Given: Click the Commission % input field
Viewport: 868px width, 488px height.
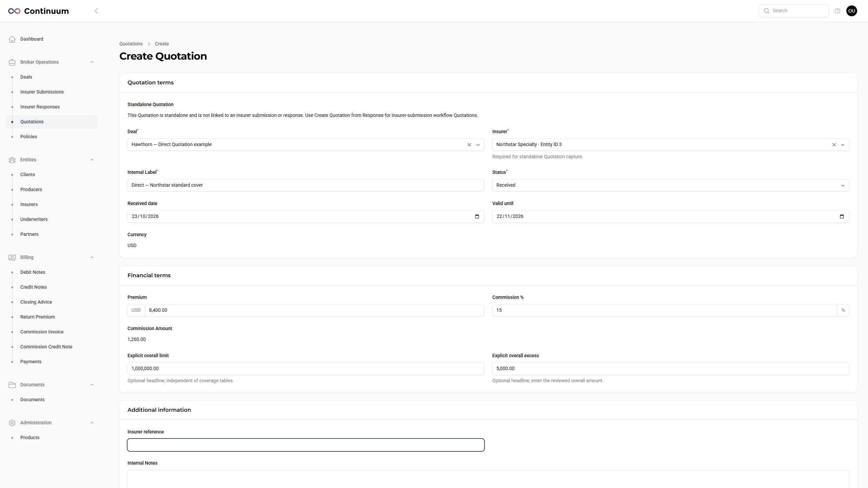Looking at the screenshot, I should 665,310.
